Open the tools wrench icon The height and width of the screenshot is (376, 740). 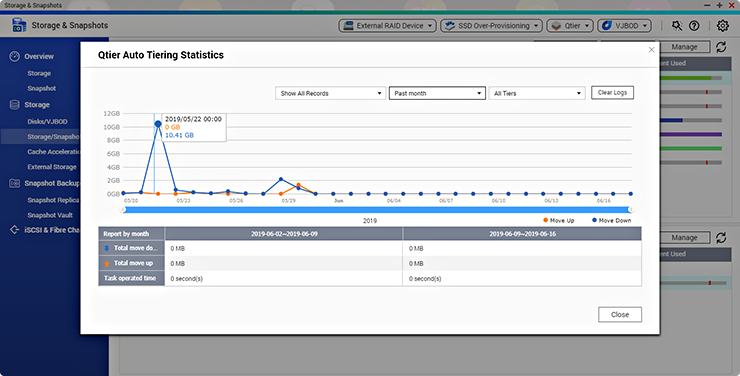(677, 25)
